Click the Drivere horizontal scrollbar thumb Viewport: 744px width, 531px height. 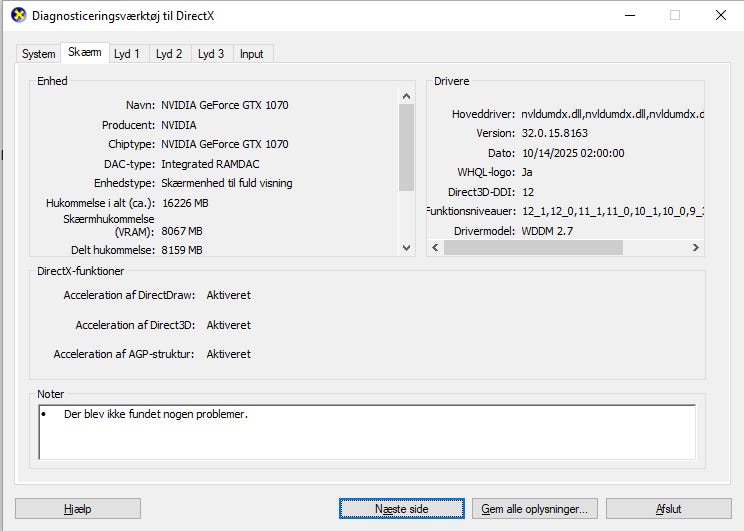click(x=533, y=247)
